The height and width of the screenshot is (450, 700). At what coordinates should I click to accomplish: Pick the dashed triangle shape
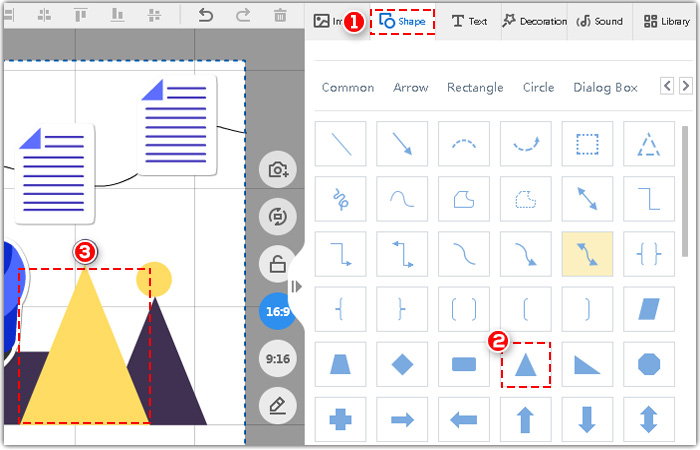(x=649, y=144)
